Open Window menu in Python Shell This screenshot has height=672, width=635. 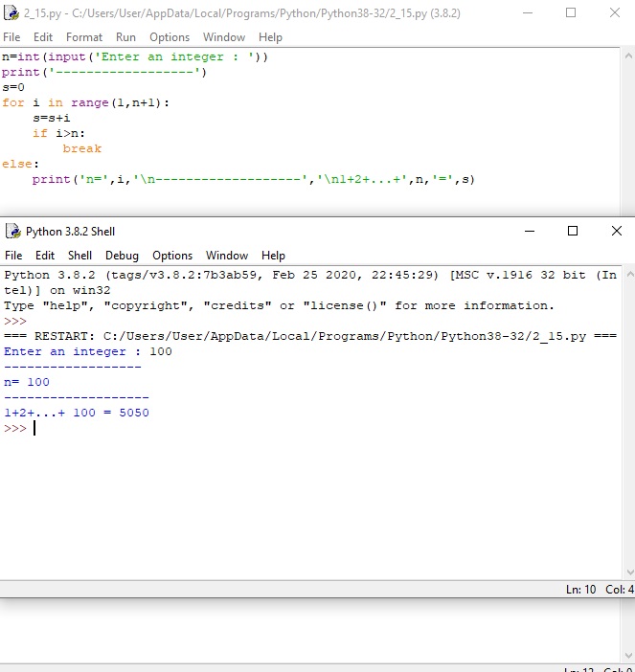click(227, 256)
